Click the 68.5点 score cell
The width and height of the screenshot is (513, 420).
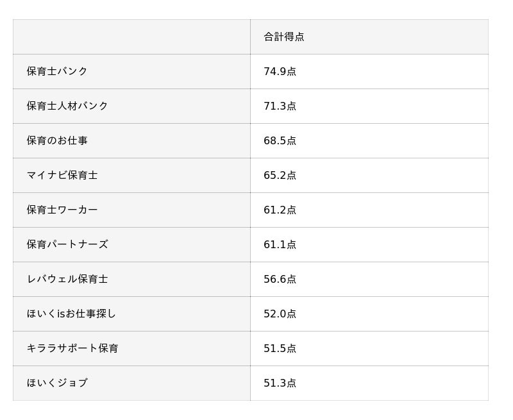click(280, 140)
